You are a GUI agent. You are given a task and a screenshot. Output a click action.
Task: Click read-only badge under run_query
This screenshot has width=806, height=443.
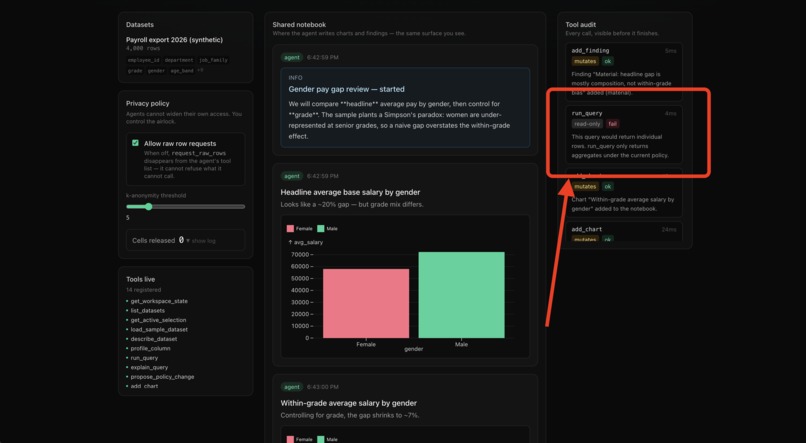pos(588,124)
